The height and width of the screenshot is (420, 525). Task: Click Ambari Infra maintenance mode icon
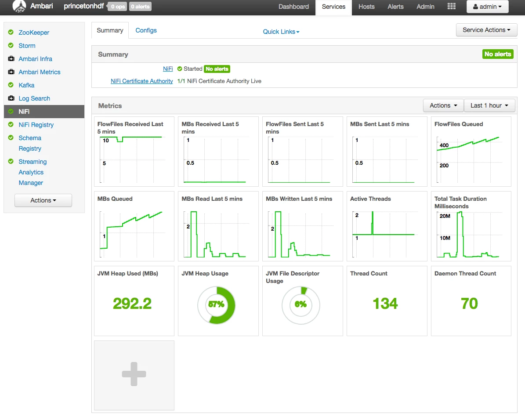[11, 58]
